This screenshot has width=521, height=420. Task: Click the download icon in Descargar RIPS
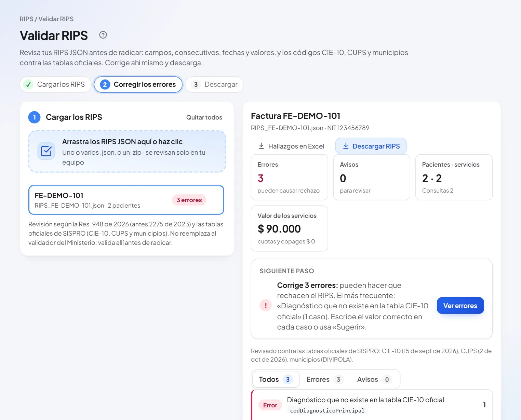pos(346,146)
